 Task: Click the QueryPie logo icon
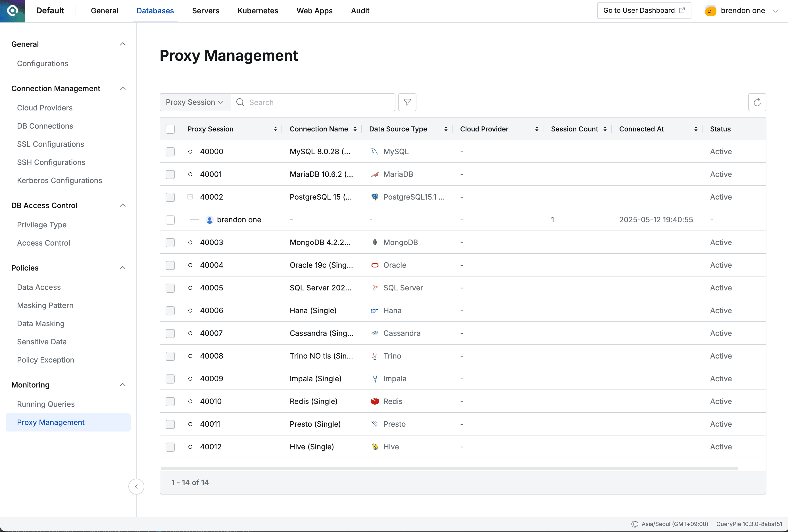[12, 11]
